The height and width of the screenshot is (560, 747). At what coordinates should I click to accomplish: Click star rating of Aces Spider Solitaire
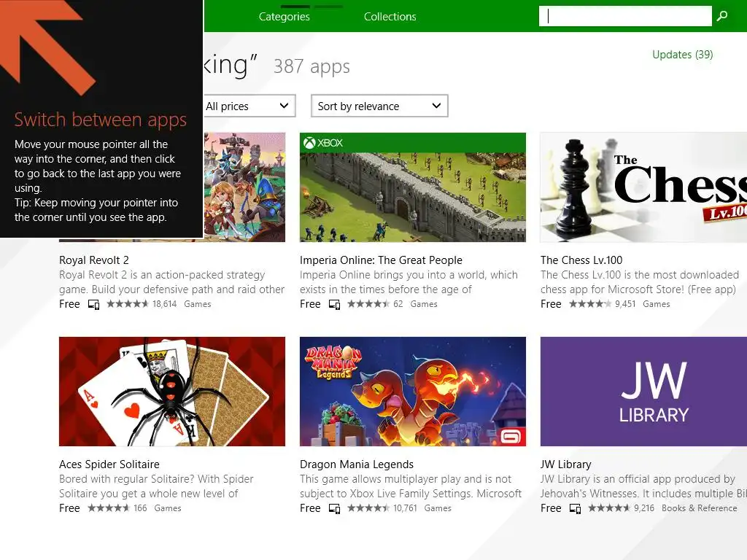pyautogui.click(x=109, y=508)
